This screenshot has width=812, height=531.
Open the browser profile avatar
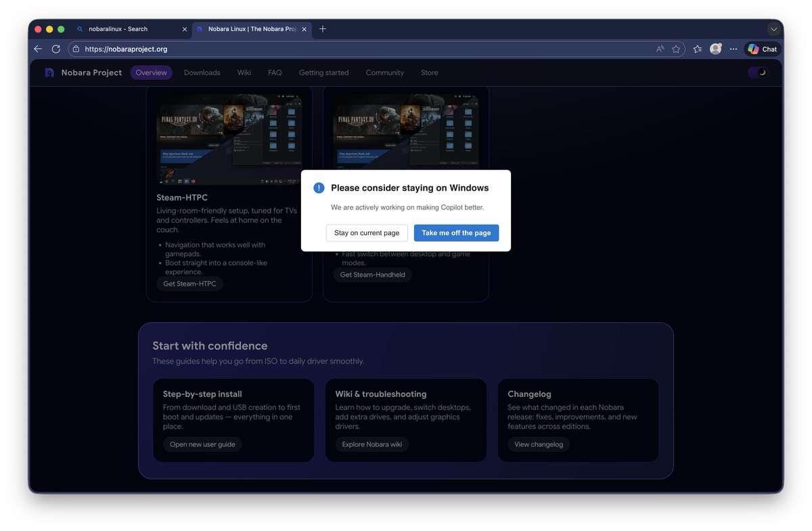[x=715, y=49]
